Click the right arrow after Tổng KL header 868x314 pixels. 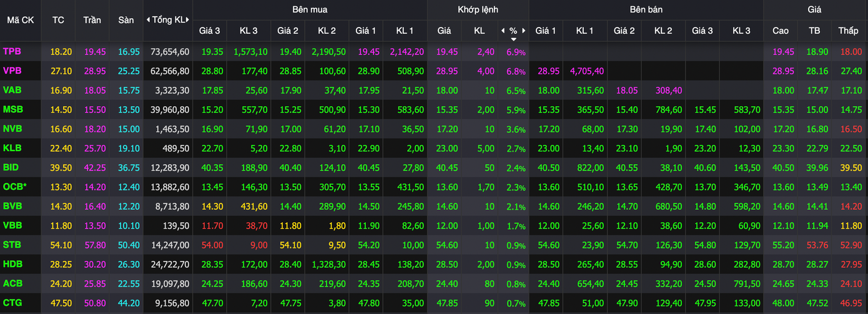tap(187, 20)
